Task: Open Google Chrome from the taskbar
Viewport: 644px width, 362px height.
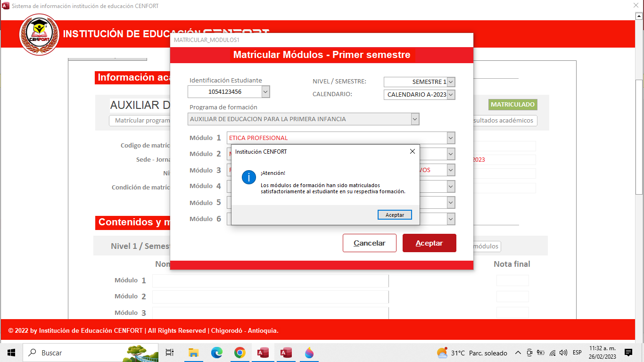Action: pyautogui.click(x=240, y=353)
